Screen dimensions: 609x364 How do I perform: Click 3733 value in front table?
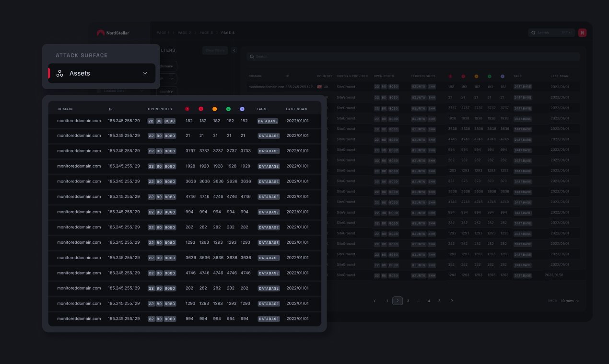246,151
